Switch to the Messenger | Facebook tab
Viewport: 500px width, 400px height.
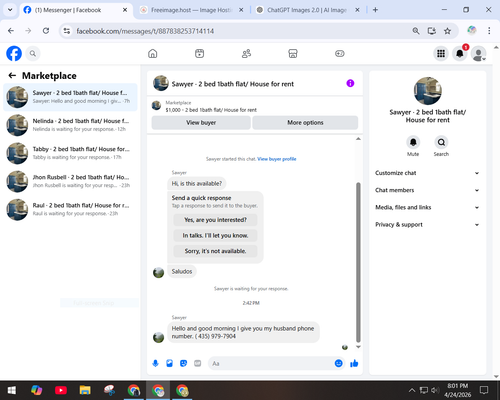pos(75,10)
